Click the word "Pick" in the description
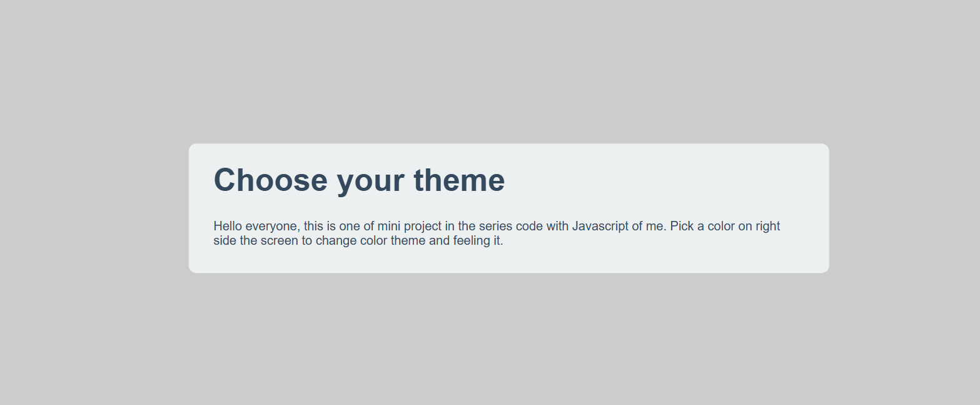This screenshot has height=405, width=980. (x=682, y=226)
